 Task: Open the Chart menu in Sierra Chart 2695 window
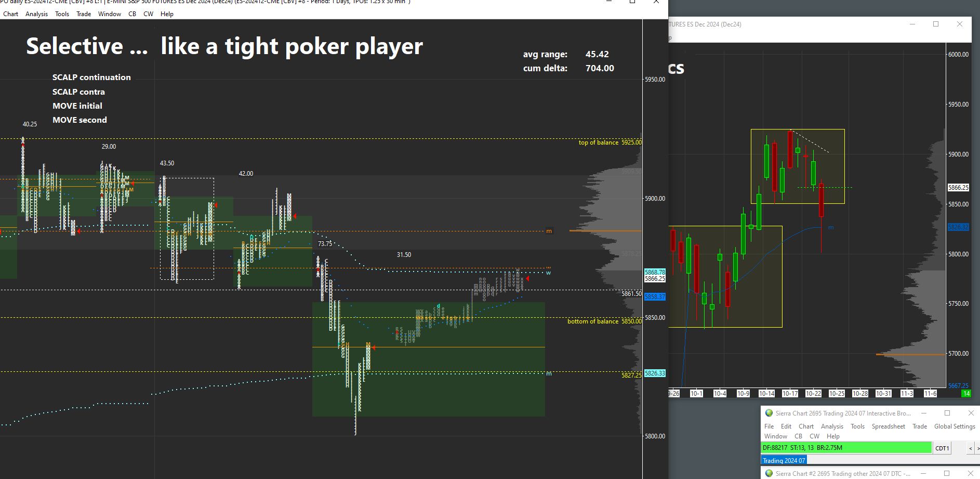point(806,426)
